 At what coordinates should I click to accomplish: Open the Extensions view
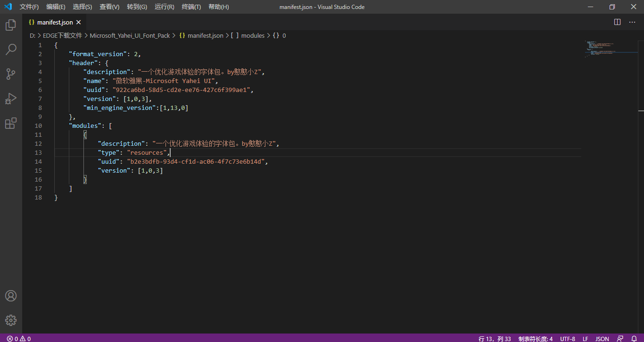(11, 123)
